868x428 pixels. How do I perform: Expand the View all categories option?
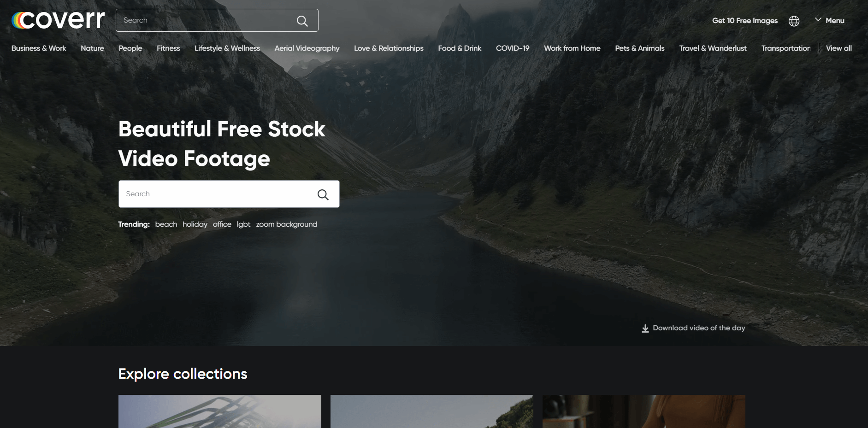click(x=838, y=48)
